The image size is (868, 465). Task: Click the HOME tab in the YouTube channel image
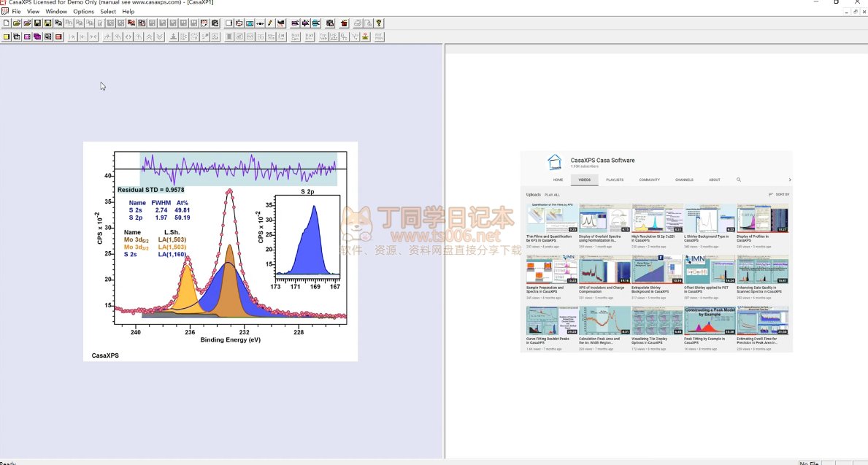558,180
